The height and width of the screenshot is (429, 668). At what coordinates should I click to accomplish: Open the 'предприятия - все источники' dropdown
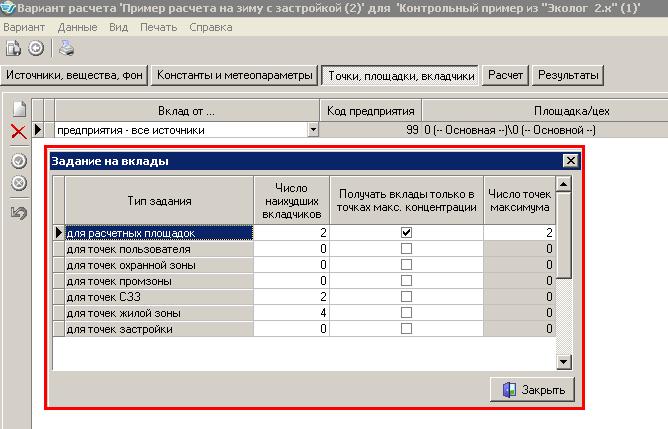click(x=313, y=130)
